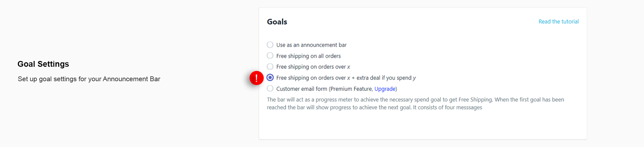Click the italic 'y' in the selected option
The image size is (644, 147).
point(414,78)
